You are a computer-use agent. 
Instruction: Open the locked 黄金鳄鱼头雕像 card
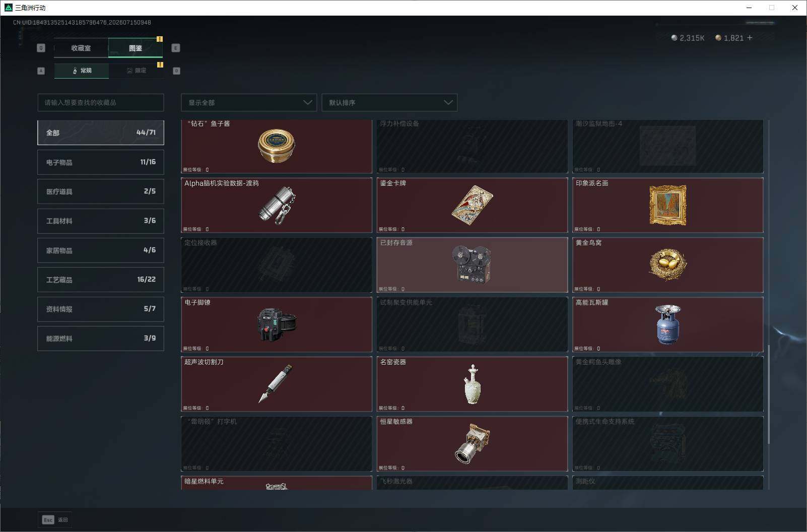click(x=668, y=384)
